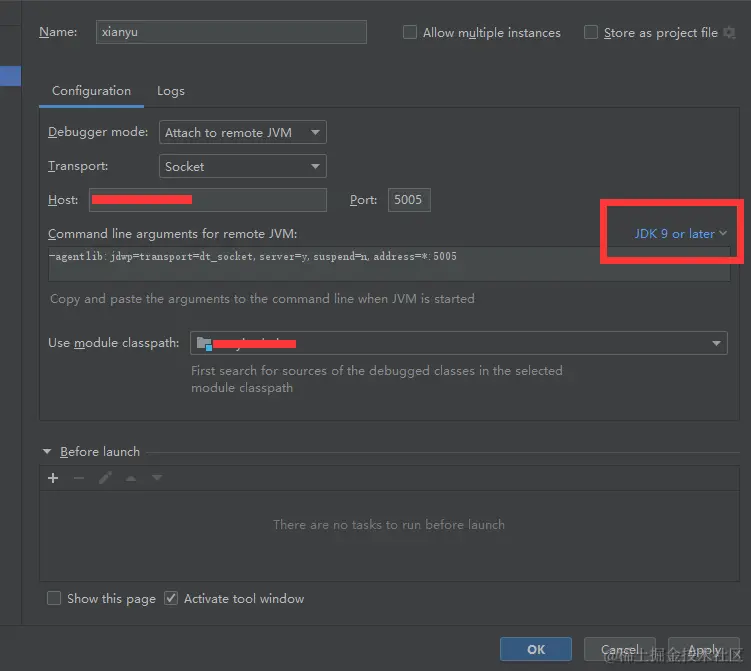The width and height of the screenshot is (751, 671).
Task: Open the gear settings next to Store as project file
Action: tap(729, 33)
